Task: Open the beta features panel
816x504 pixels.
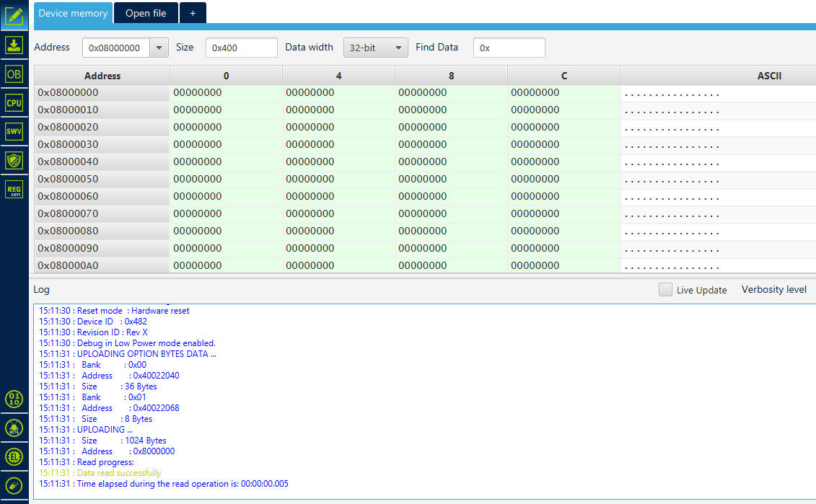Action: pyautogui.click(x=14, y=428)
